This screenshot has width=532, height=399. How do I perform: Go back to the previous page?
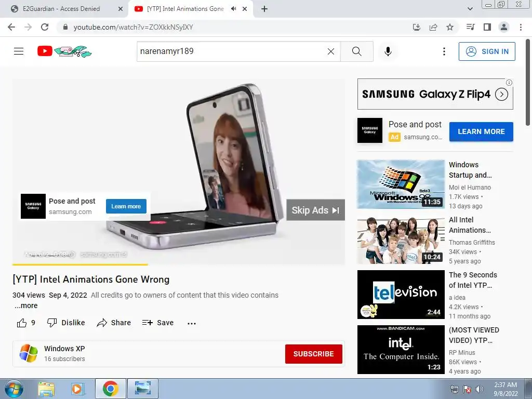tap(11, 27)
